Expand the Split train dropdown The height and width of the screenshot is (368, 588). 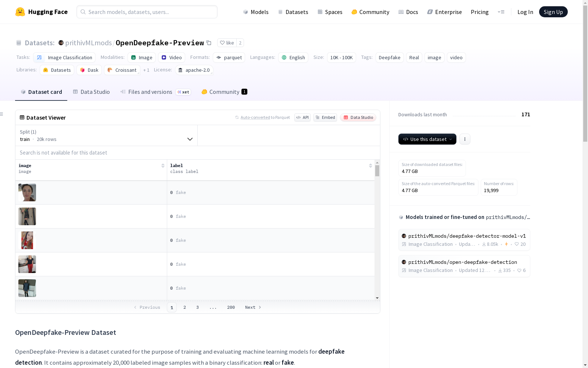coord(106,135)
